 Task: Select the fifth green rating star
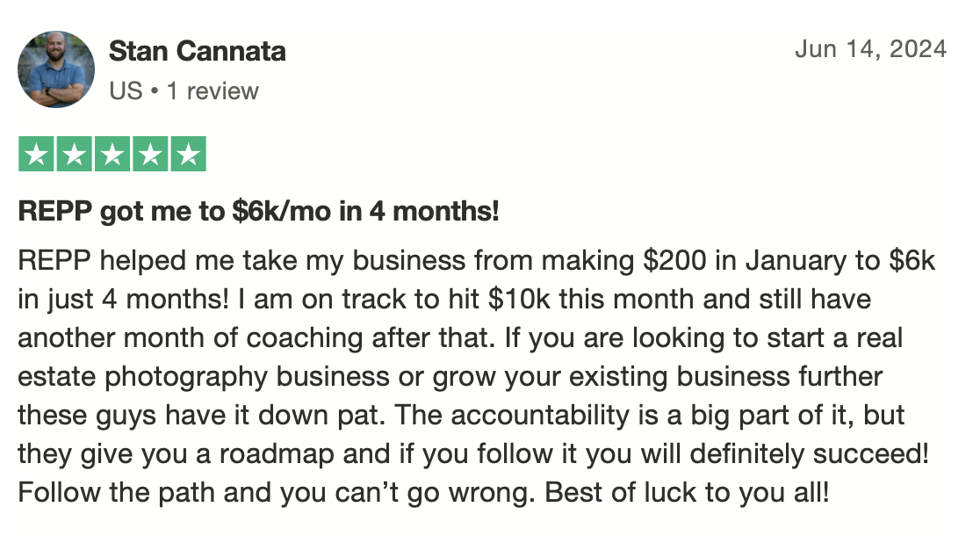(x=188, y=154)
